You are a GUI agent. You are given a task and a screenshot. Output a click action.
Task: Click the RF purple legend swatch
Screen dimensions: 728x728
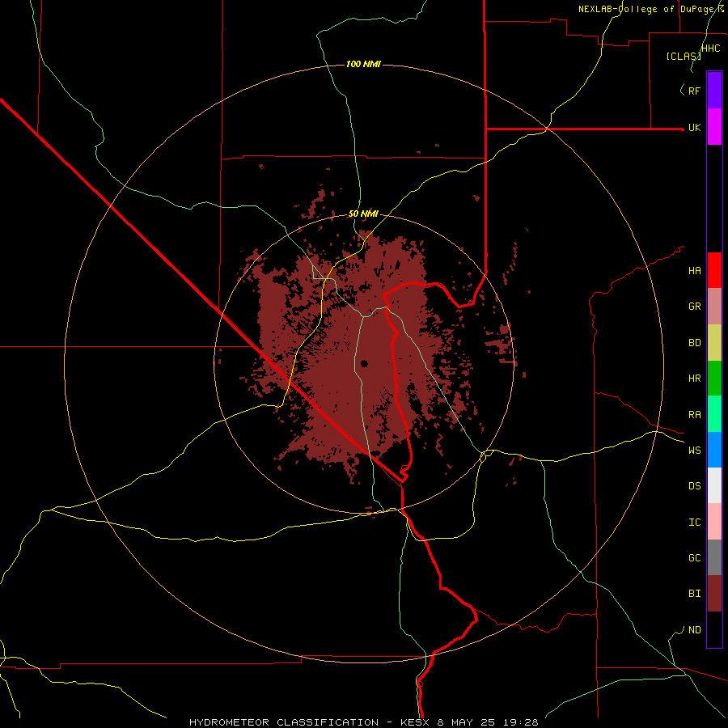(x=714, y=91)
